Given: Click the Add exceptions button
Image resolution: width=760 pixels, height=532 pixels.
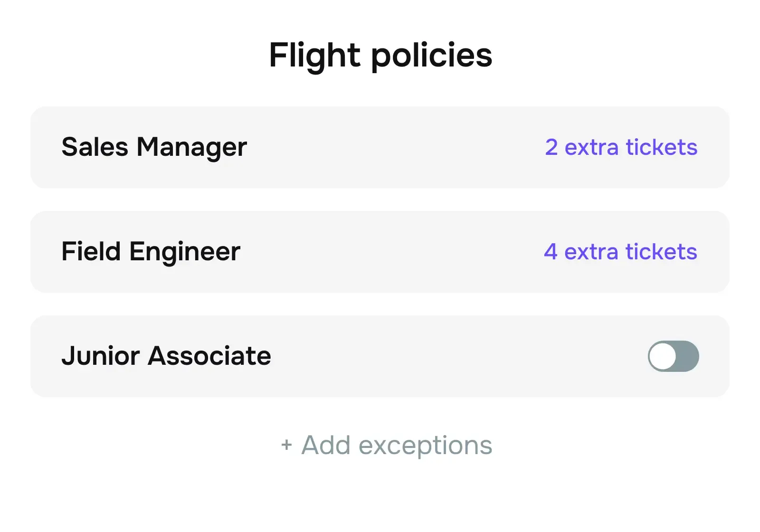Looking at the screenshot, I should click(x=396, y=445).
